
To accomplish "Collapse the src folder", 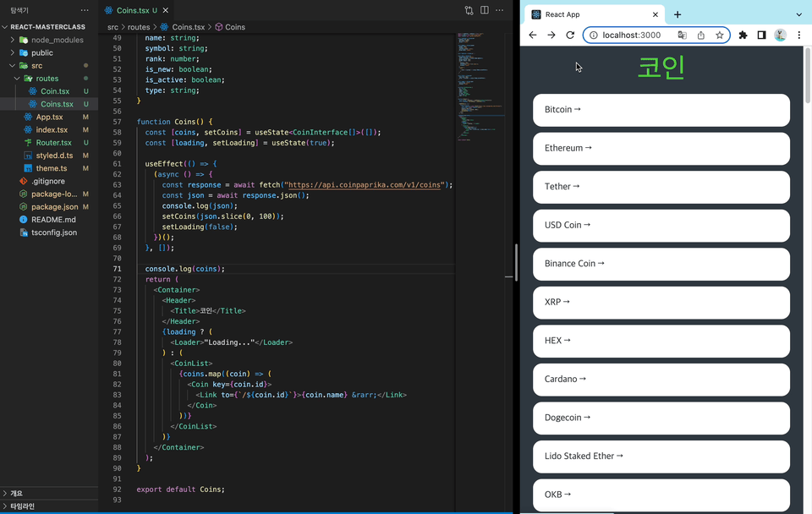I will [x=49, y=66].
